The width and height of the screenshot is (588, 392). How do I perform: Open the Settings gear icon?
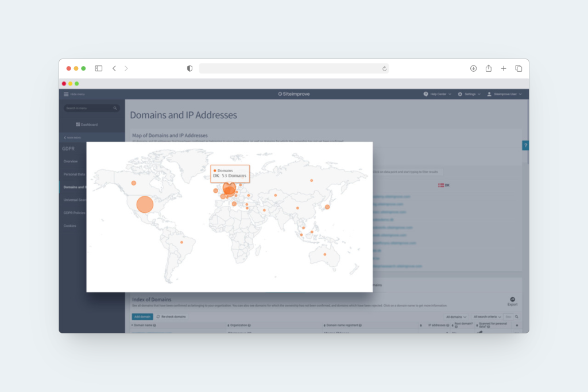click(x=460, y=94)
